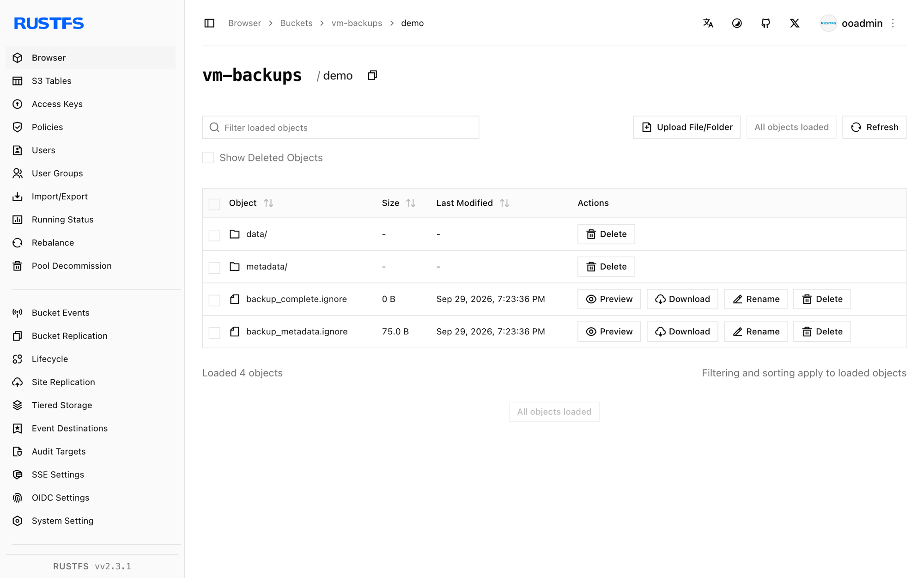Check the backup_metadata.ignore row checkbox
The width and height of the screenshot is (924, 578).
point(214,332)
